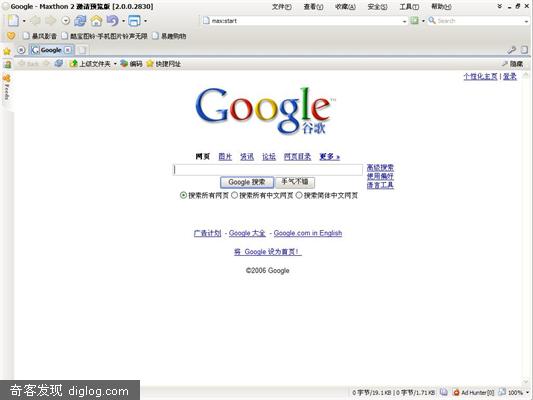The width and height of the screenshot is (533, 400).
Task: Open the 图片 images search link
Action: [225, 156]
